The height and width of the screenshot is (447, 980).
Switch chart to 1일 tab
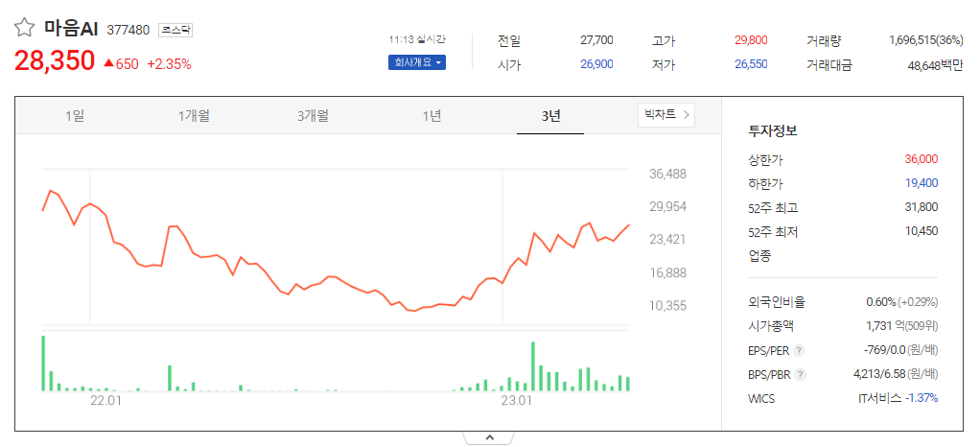point(75,116)
